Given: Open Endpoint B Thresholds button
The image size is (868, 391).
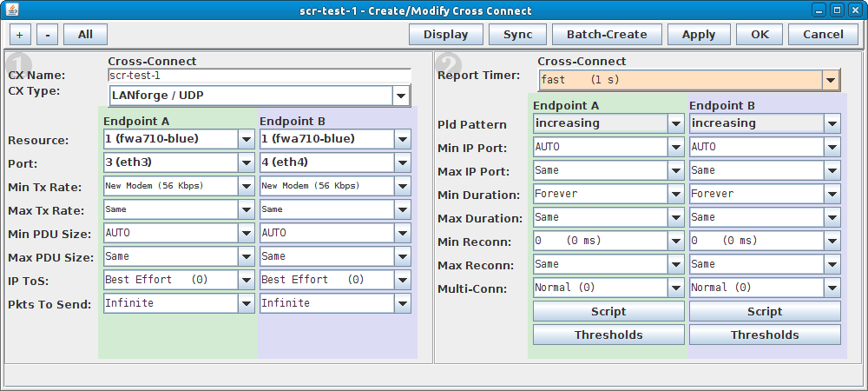Looking at the screenshot, I should pos(764,335).
